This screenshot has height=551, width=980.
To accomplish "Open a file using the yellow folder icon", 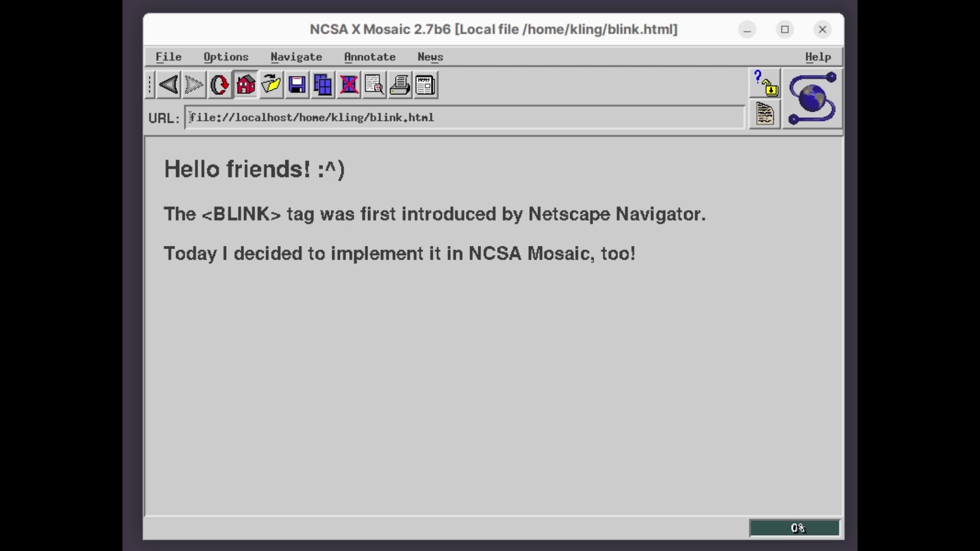I will [x=271, y=85].
